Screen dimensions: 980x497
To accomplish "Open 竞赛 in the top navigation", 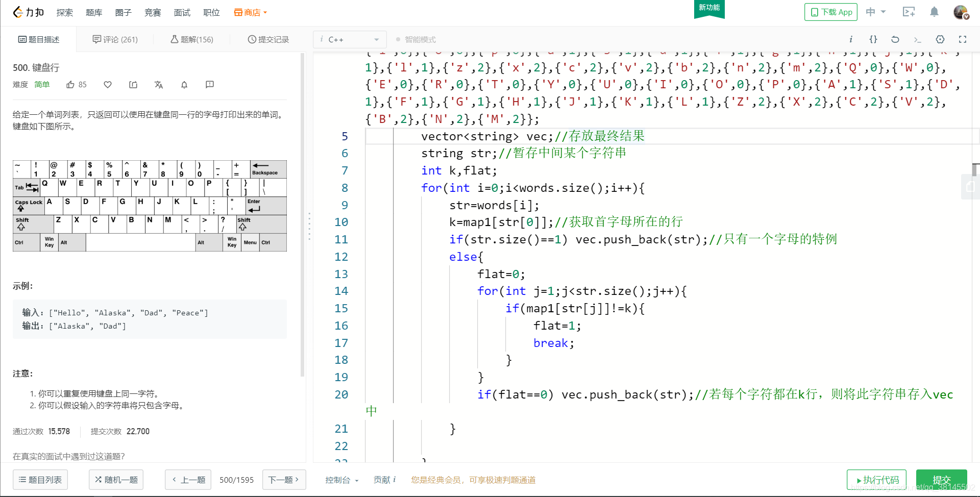I will [153, 12].
